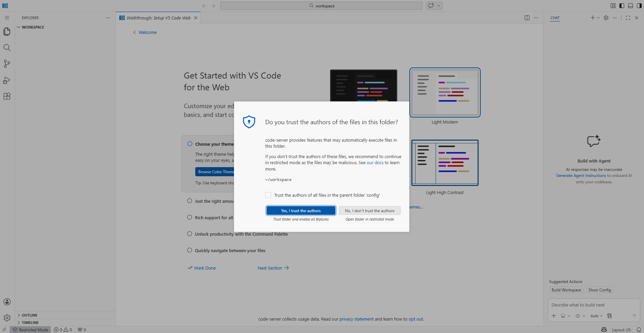Pick the Light High Contrast theme thumbnail
Image resolution: width=644 pixels, height=333 pixels.
445,163
